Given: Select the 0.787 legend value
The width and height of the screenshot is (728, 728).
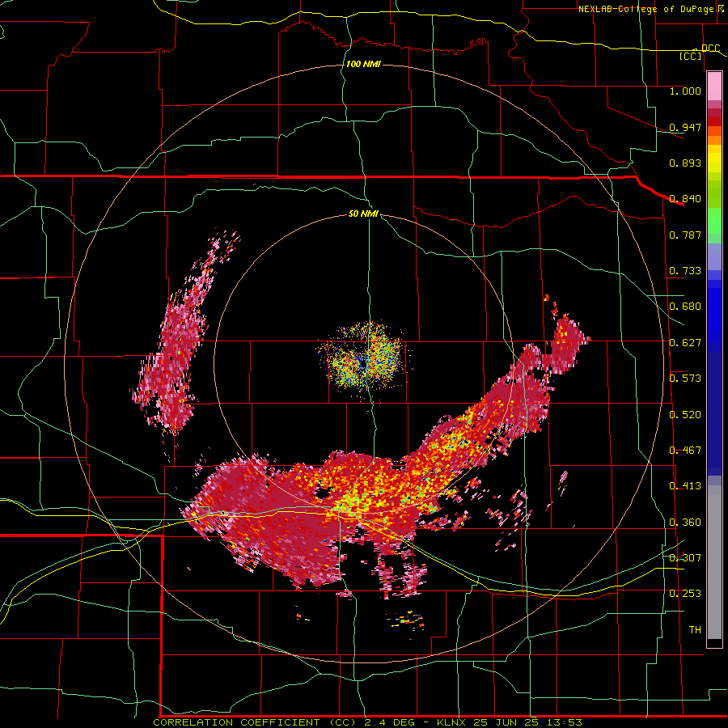Looking at the screenshot, I should 685,235.
